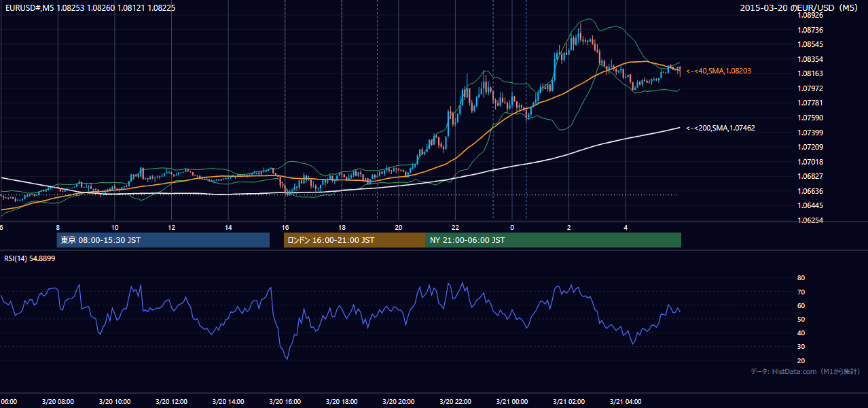
Task: Click RSI axis level 60
Action: [x=801, y=305]
